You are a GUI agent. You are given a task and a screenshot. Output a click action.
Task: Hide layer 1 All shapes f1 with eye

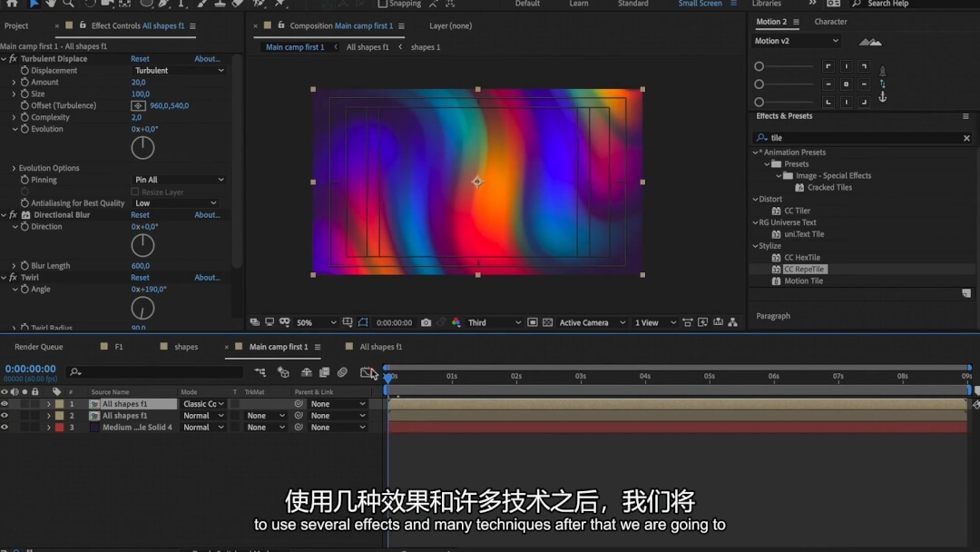click(5, 404)
